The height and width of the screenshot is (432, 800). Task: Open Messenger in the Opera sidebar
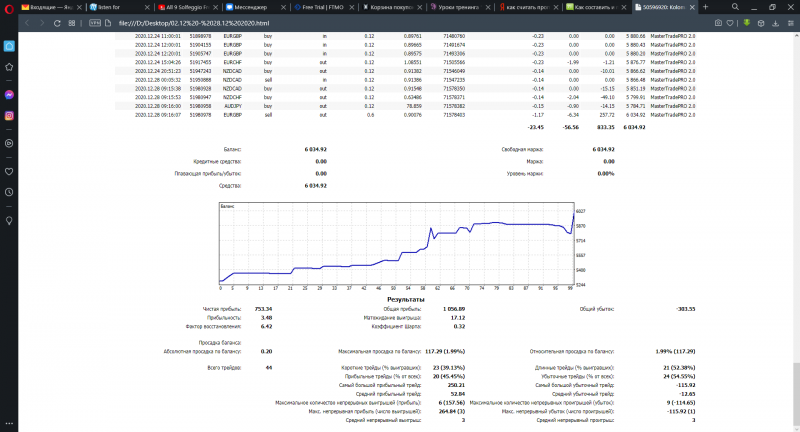9,93
